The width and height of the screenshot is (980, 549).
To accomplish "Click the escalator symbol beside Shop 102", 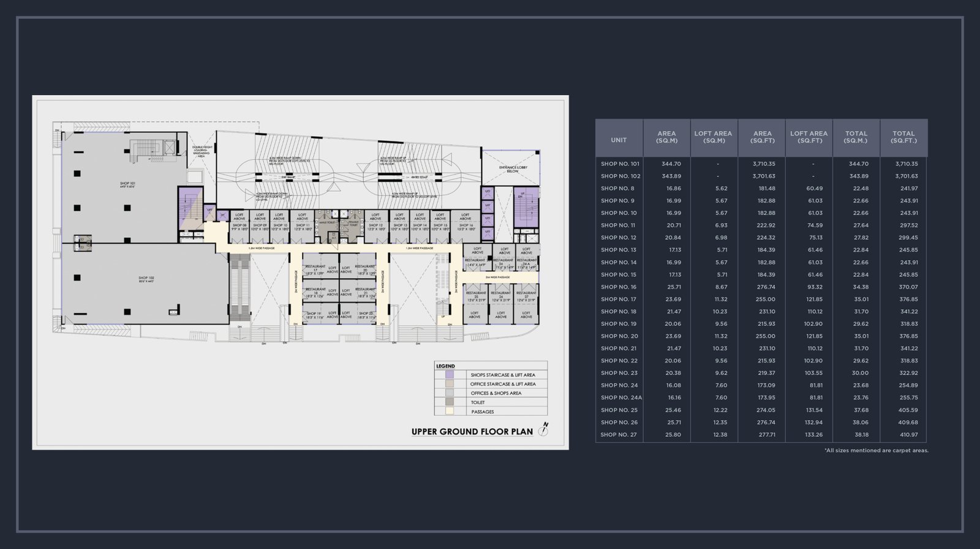I will click(239, 288).
